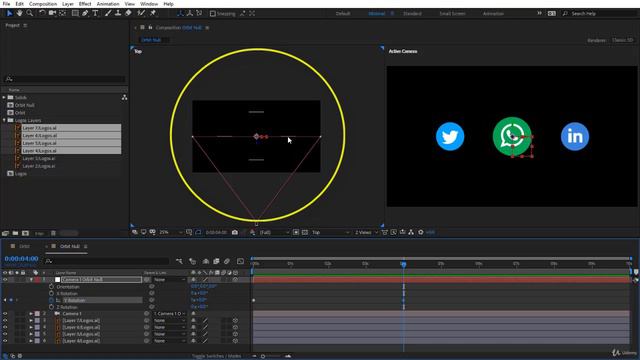Select the Brush tool
Screen dimensions: 640x360
[108, 13]
